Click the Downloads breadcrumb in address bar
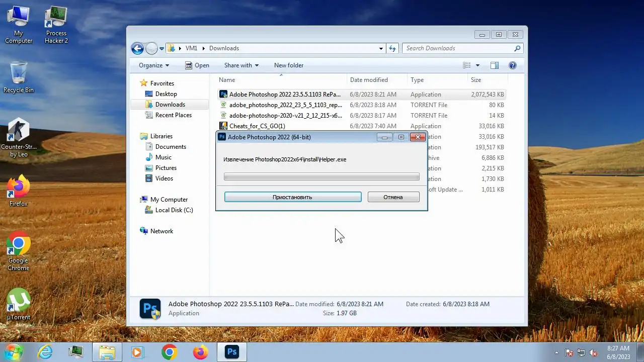Viewport: 644px width, 362px height. tap(224, 48)
